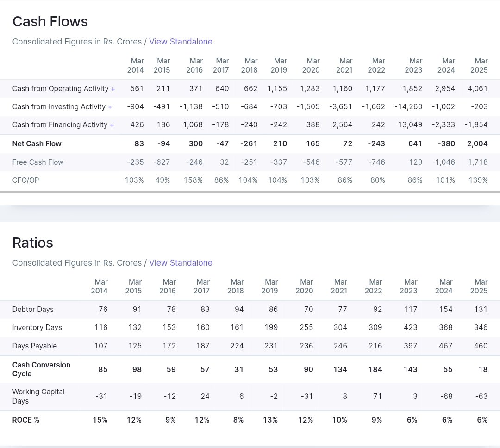Click the Cash Flows heading

[50, 22]
